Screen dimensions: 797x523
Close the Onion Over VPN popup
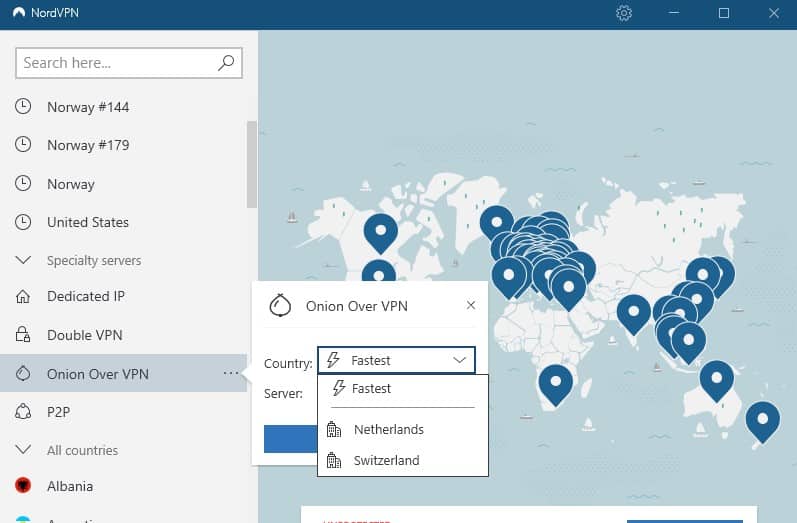(471, 305)
